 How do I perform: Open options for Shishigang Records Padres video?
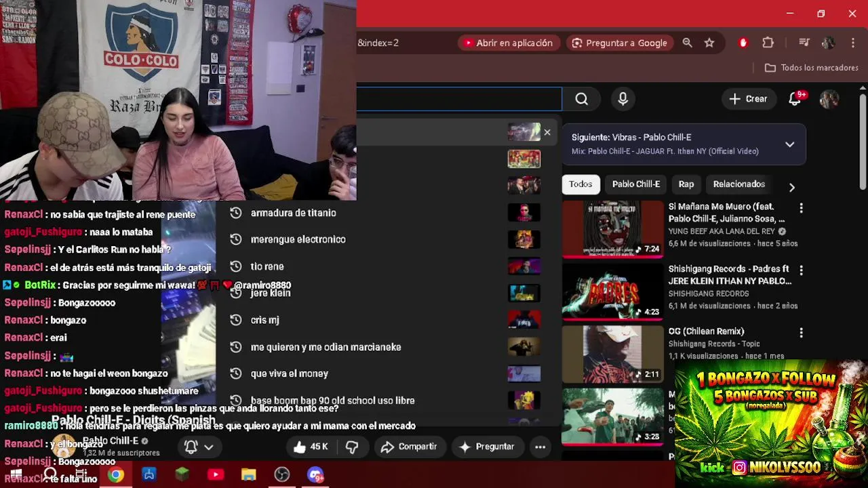[801, 270]
